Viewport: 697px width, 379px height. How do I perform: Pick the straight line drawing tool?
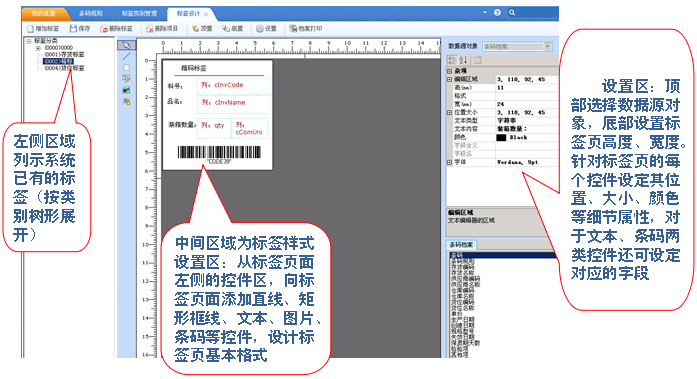(127, 56)
